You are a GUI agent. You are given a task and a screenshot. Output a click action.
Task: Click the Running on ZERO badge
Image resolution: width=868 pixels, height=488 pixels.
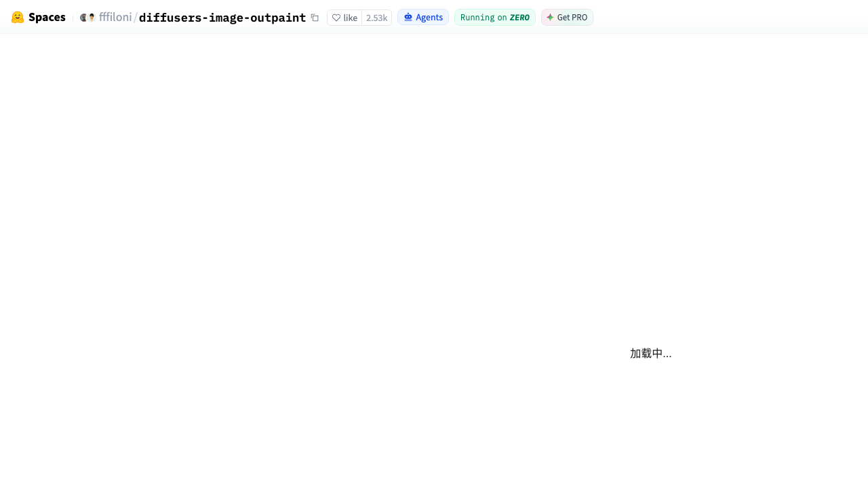(495, 18)
